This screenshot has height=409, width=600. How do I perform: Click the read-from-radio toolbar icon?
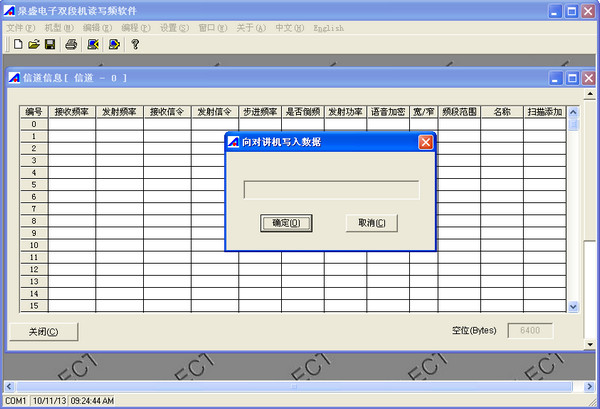click(x=93, y=44)
